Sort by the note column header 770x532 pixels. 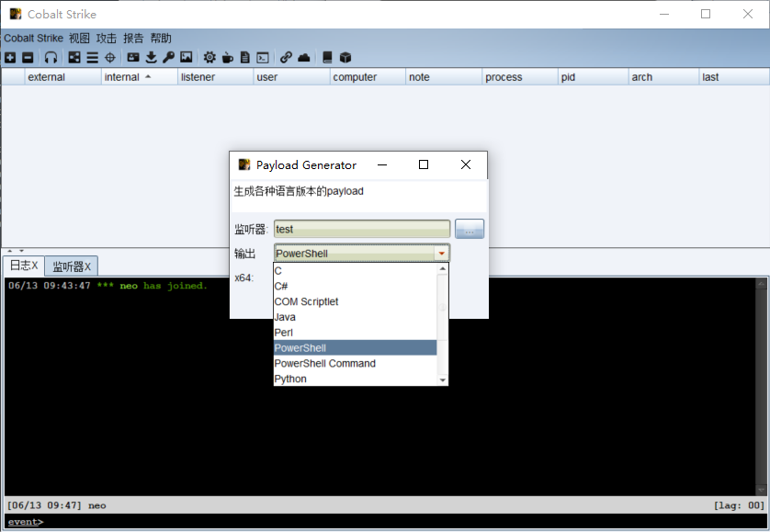(444, 77)
